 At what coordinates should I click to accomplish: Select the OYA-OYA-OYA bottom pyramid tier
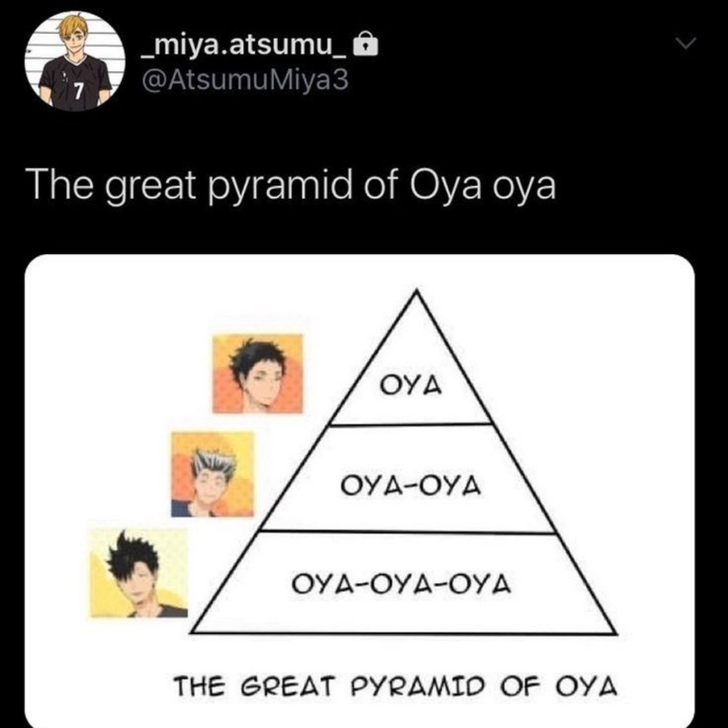pos(403,584)
